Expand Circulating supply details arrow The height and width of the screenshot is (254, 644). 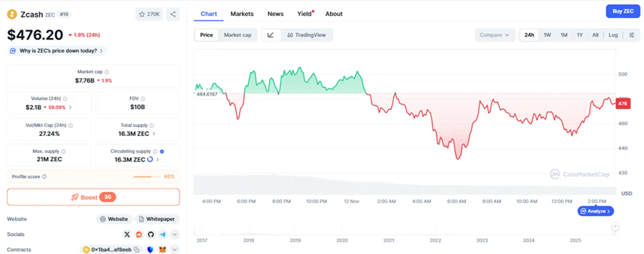click(157, 159)
